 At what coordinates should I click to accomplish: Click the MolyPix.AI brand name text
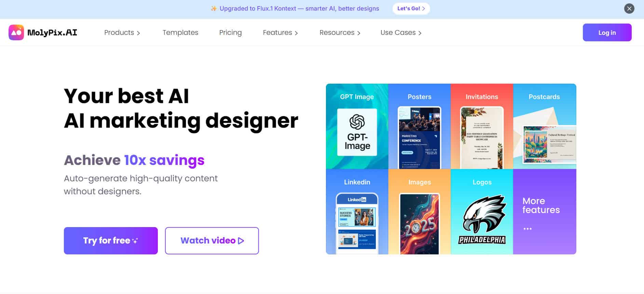point(52,32)
